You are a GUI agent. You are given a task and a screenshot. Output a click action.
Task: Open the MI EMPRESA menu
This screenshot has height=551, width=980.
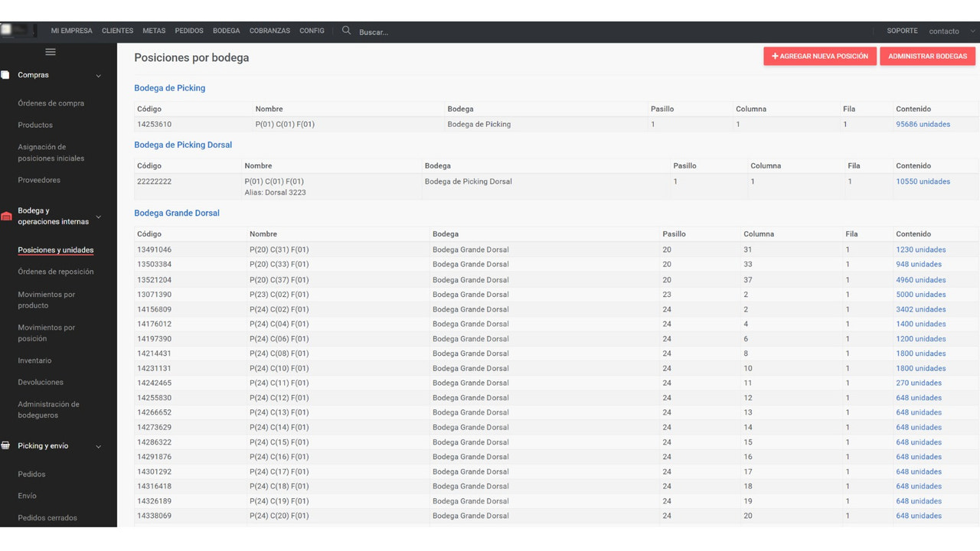(x=72, y=31)
